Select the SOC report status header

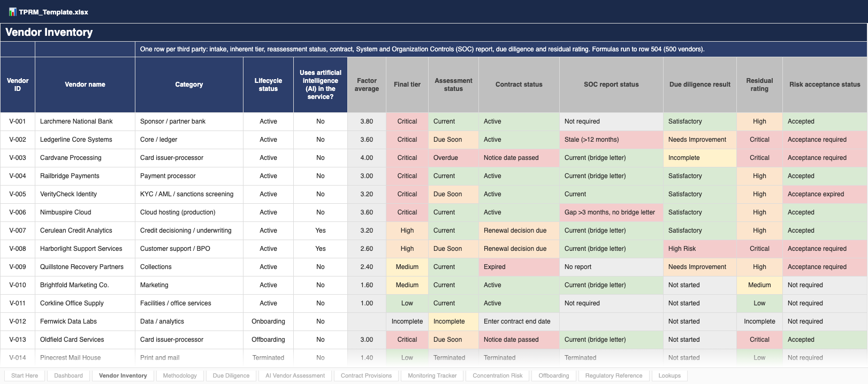click(x=611, y=85)
